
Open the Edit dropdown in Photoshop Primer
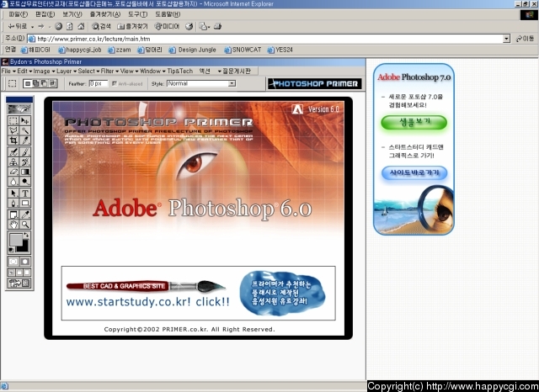[x=24, y=71]
